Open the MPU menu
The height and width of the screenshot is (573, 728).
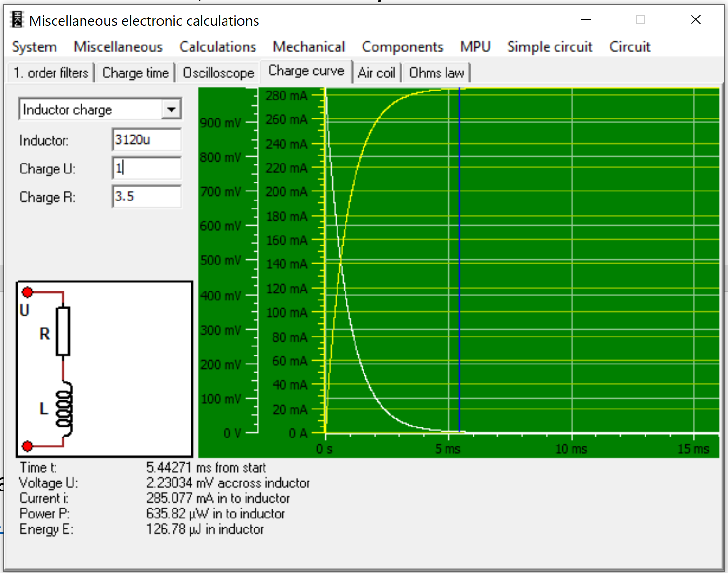point(475,47)
